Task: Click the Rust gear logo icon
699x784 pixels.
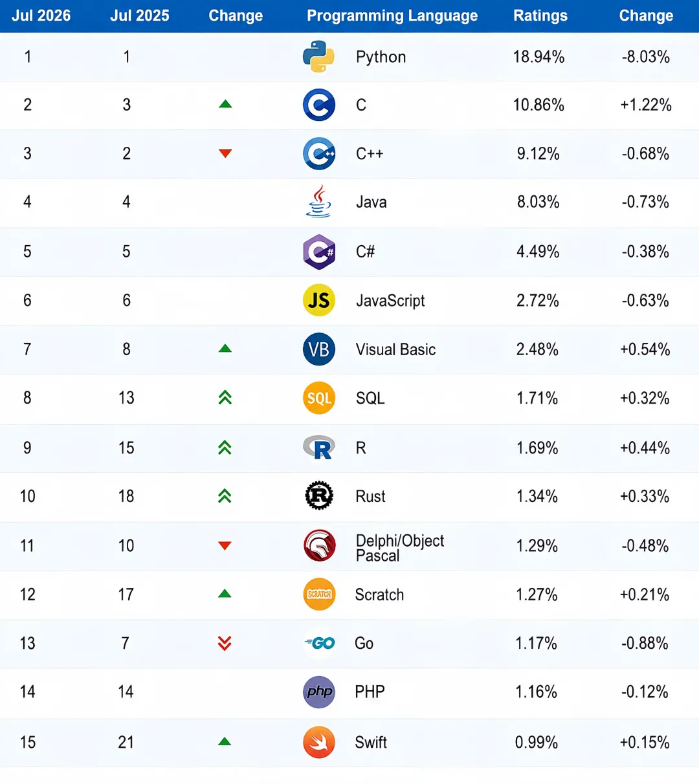Action: tap(319, 496)
